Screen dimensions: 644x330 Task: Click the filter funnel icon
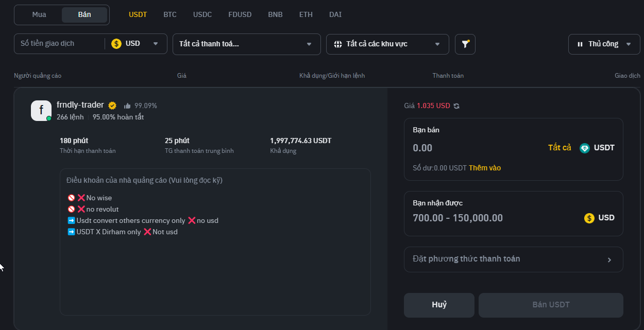(x=465, y=44)
